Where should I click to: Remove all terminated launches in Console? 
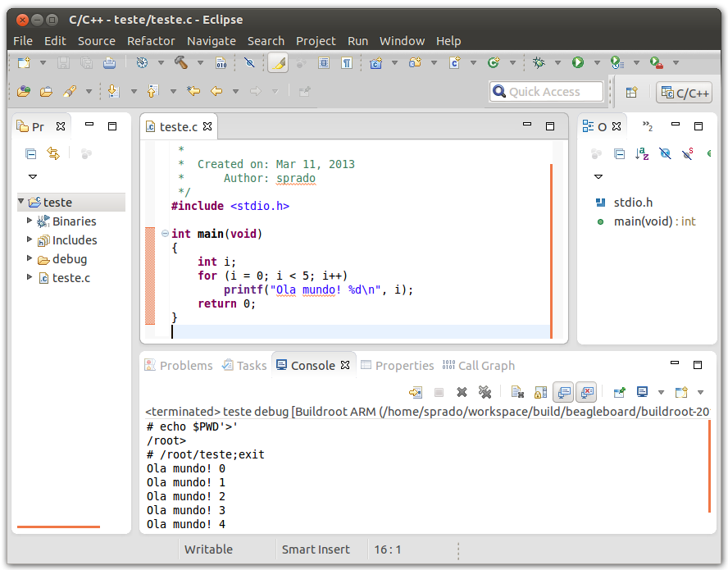point(485,393)
